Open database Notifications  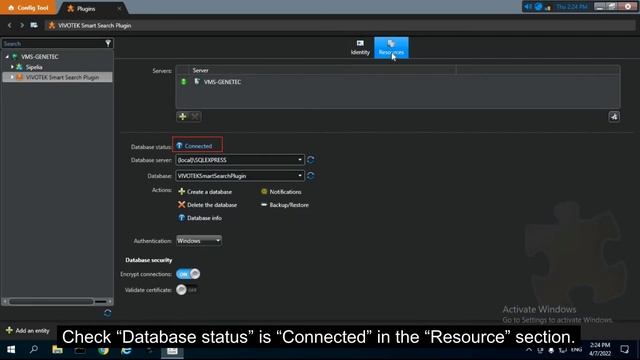click(281, 192)
